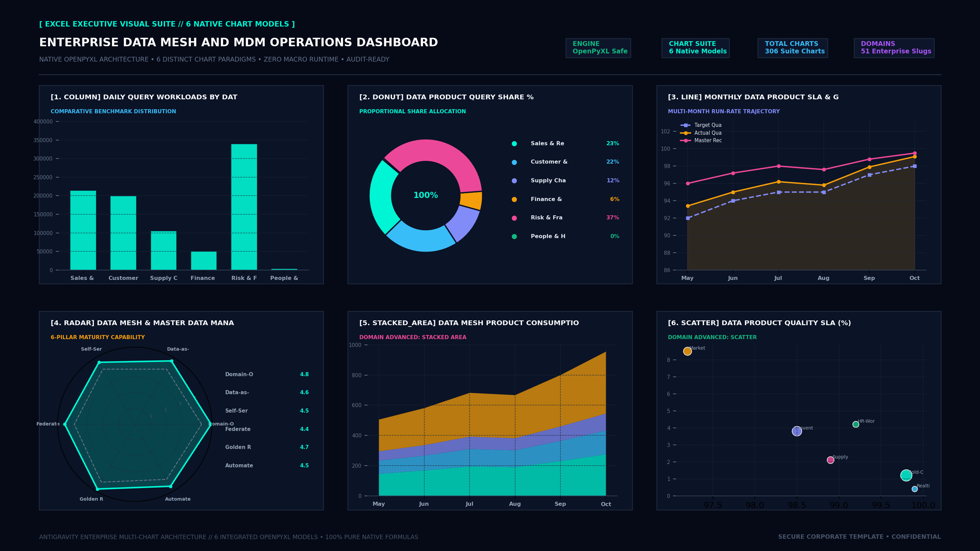
Task: Click the Customer & blue legend dot
Action: pos(514,162)
